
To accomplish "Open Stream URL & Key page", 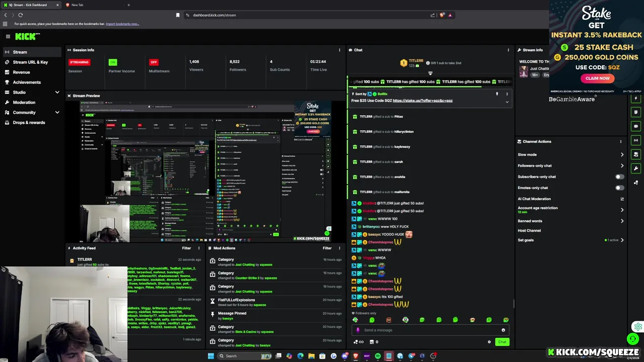I will click(31, 62).
